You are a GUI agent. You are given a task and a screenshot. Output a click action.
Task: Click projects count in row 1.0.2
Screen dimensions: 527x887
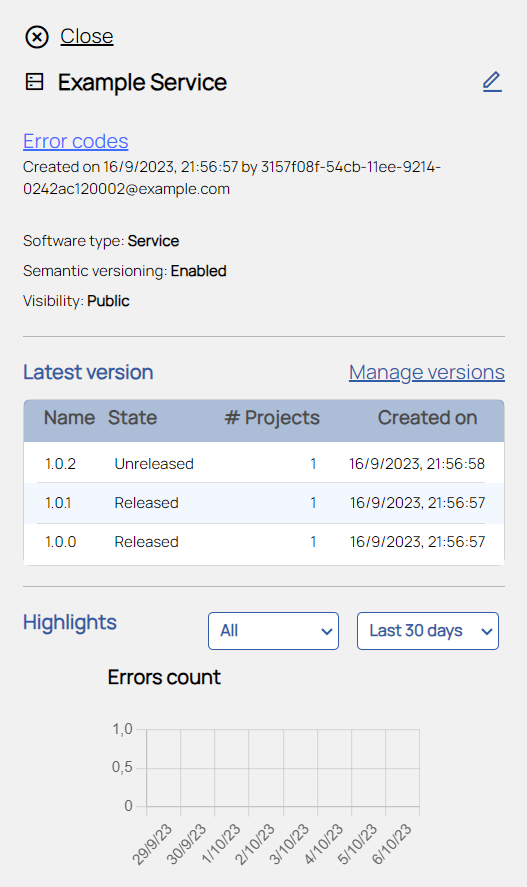tap(313, 464)
